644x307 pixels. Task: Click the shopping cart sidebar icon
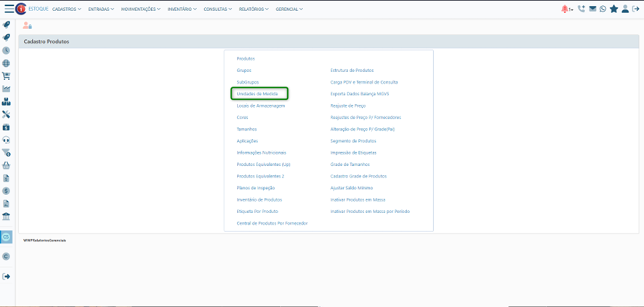click(7, 76)
